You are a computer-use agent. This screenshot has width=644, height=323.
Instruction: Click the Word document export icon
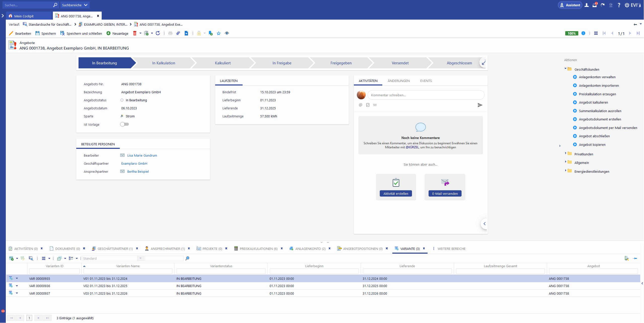[186, 33]
